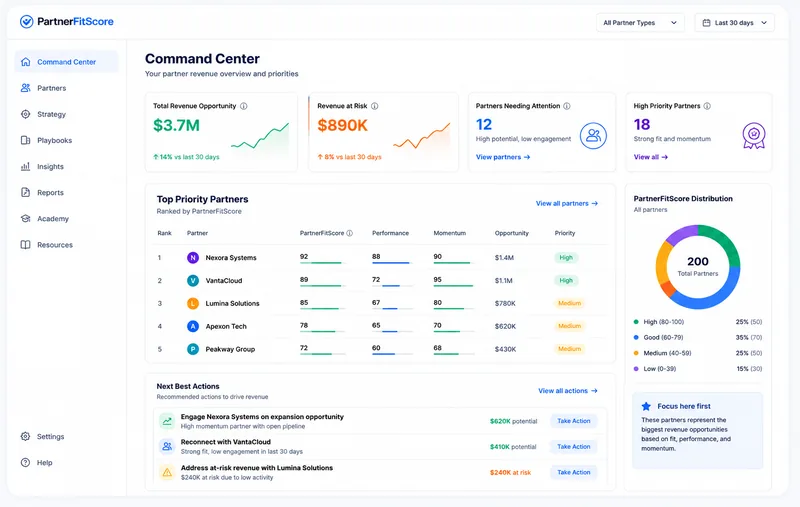
Task: Click View all partners link
Action: coord(567,203)
